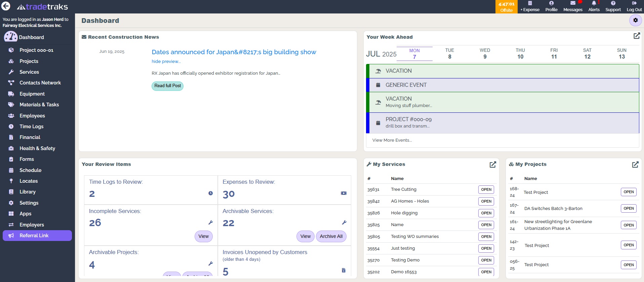This screenshot has width=644, height=282.
Task: Go to Health & Safety section
Action: click(x=37, y=148)
